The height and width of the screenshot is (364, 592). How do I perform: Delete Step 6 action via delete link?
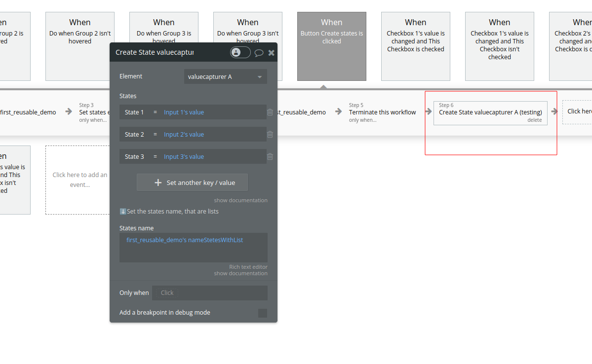coord(534,120)
